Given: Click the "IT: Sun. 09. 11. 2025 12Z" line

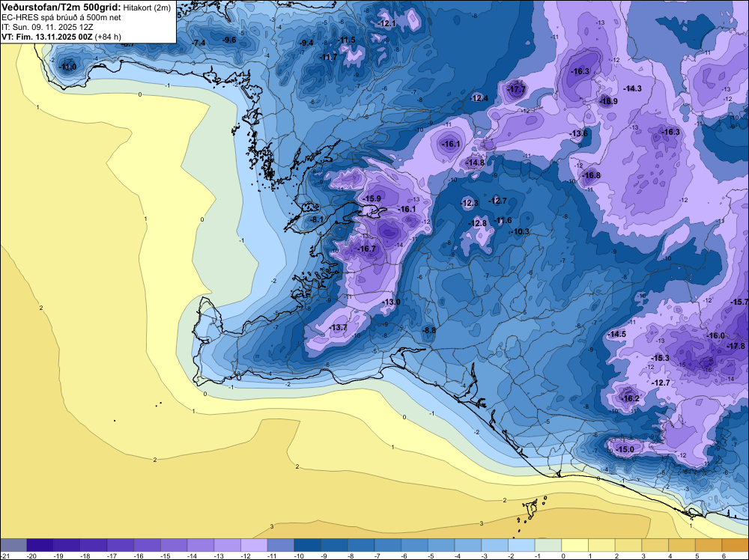Looking at the screenshot, I should 49,27.
